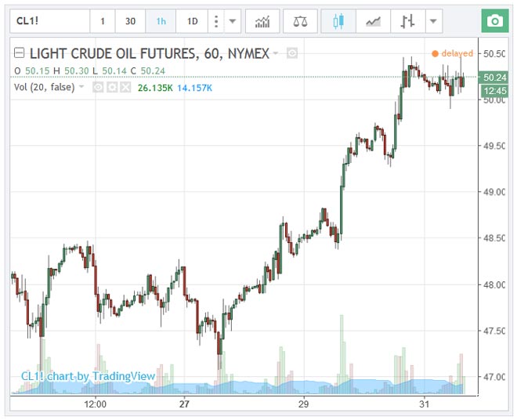Choose the 30 minute interval
Viewport: 517px width, 420px height.
pyautogui.click(x=131, y=21)
